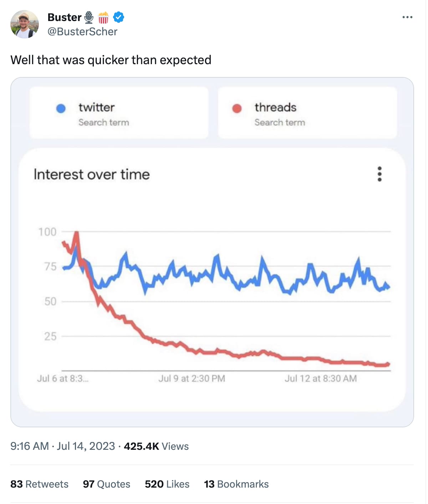Click the Jul 9 at 2:30 PM axis label

coord(192,379)
